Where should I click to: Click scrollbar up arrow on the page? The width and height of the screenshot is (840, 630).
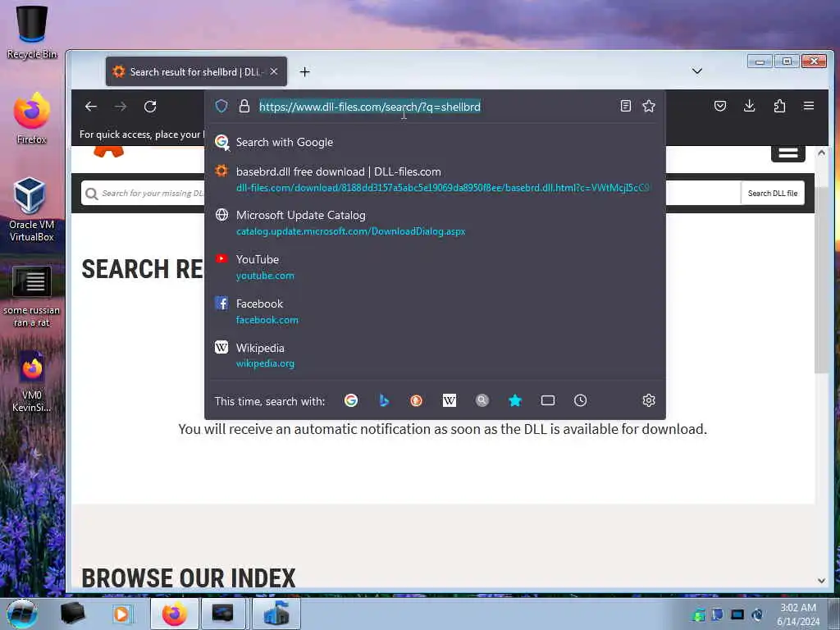[821, 153]
